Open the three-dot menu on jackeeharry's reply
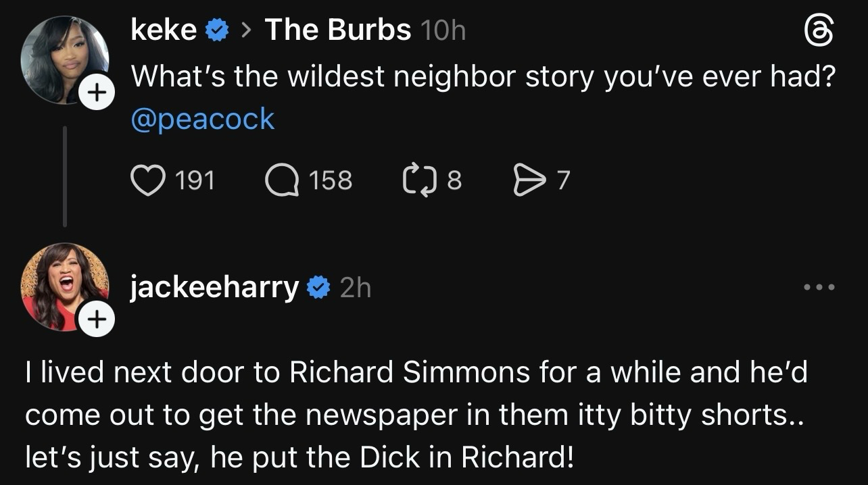Image resolution: width=868 pixels, height=485 pixels. point(819,288)
